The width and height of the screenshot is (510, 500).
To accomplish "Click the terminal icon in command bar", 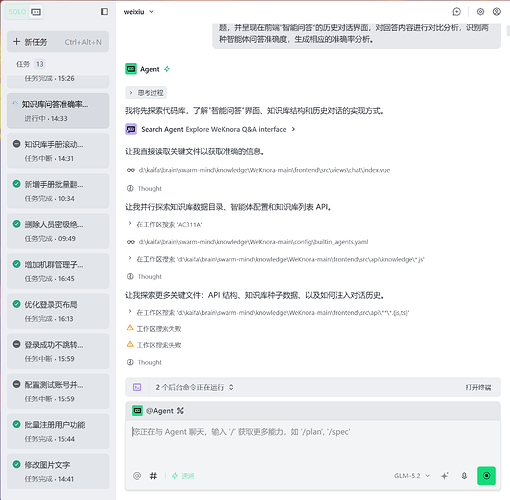I will pos(137,387).
